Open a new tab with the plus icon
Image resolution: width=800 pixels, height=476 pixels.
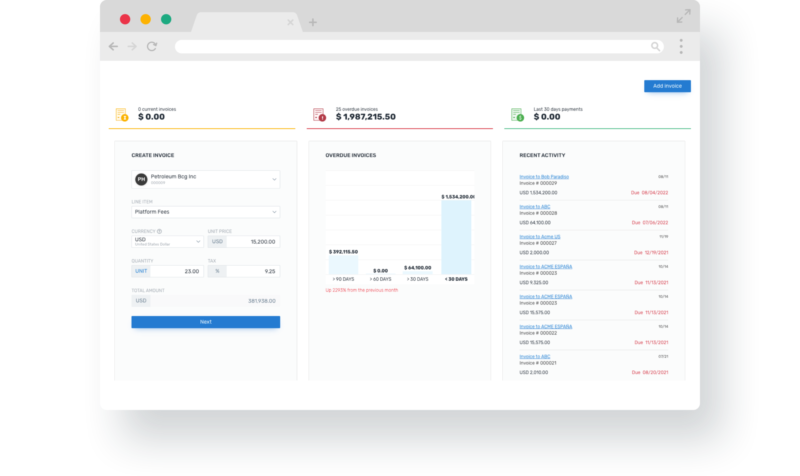pyautogui.click(x=313, y=22)
